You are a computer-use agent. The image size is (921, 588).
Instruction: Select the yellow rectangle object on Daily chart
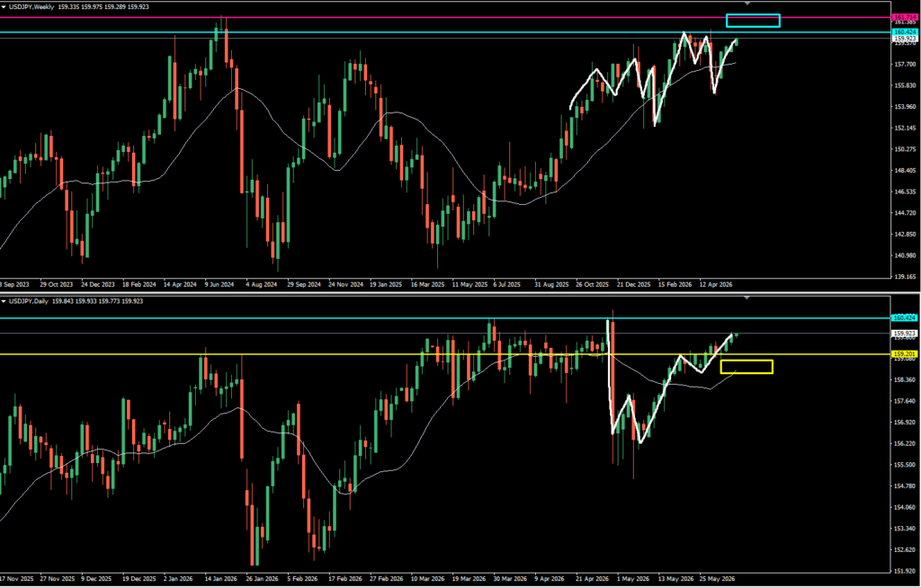point(747,367)
